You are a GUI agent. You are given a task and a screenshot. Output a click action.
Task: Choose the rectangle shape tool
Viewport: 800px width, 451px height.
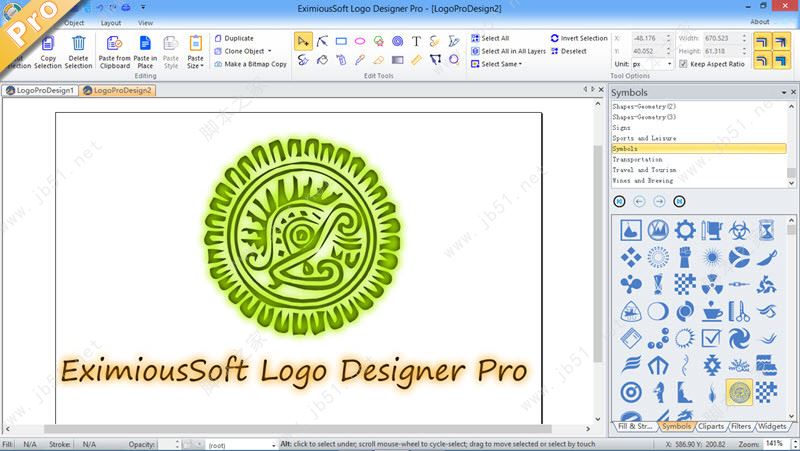[341, 42]
